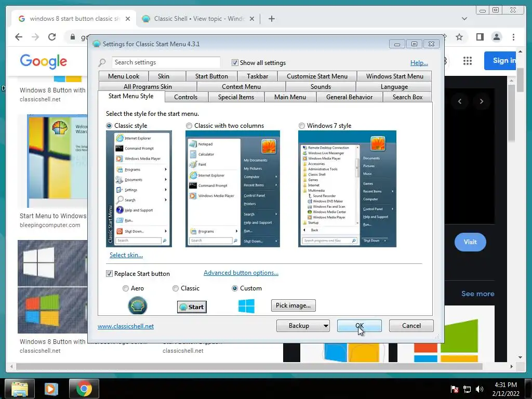This screenshot has height=399, width=532.
Task: Click the Chrome back arrow
Action: tap(19, 37)
